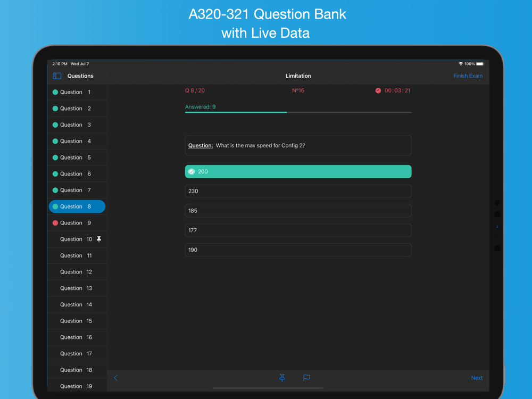Go to Question 18 in the list
Image resolution: width=532 pixels, height=399 pixels.
[x=77, y=370]
